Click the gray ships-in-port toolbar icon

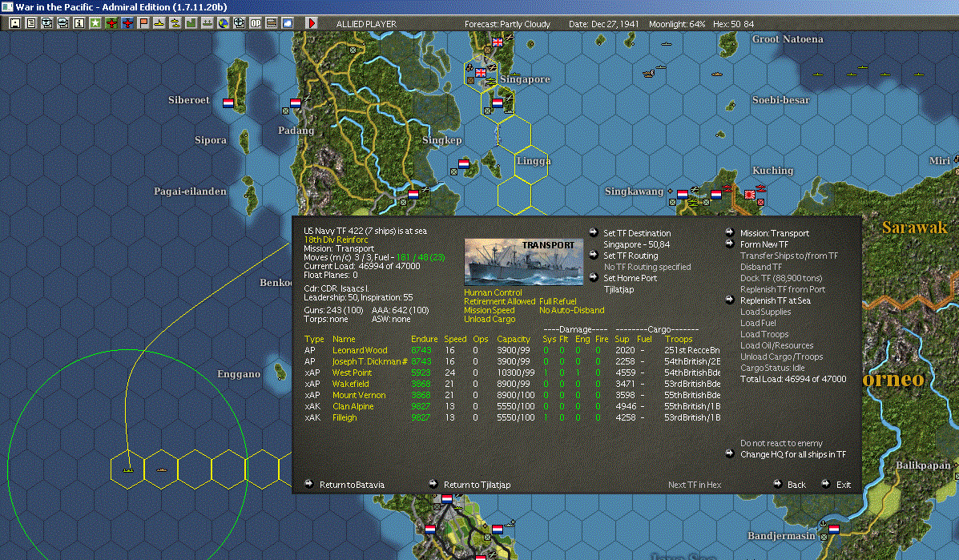[208, 23]
